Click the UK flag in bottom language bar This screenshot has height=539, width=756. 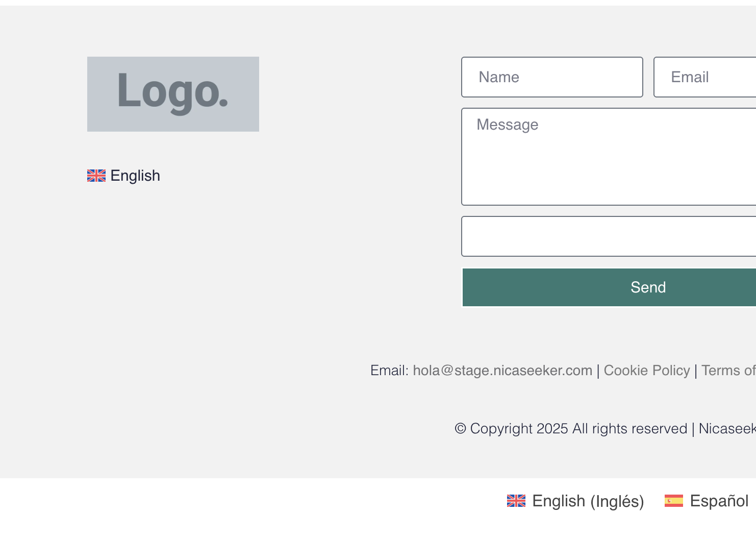click(516, 501)
